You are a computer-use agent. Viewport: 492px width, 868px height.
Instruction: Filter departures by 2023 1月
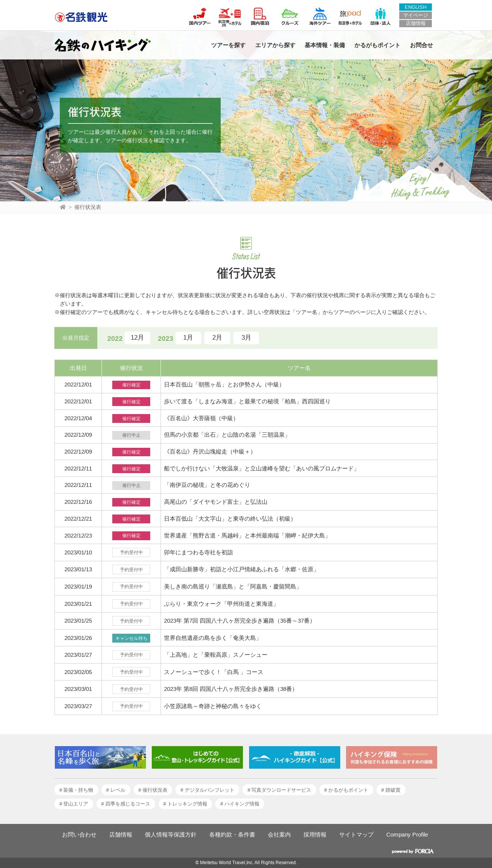[x=188, y=338]
